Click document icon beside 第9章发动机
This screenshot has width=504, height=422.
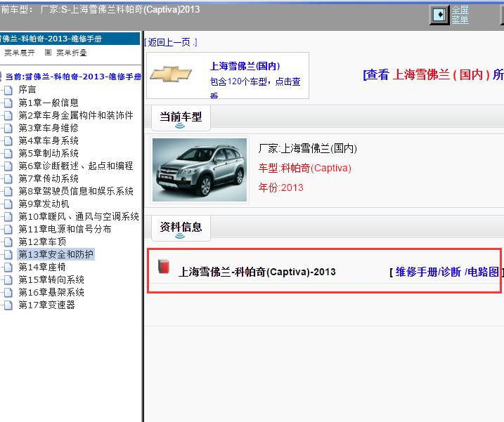[x=8, y=204]
